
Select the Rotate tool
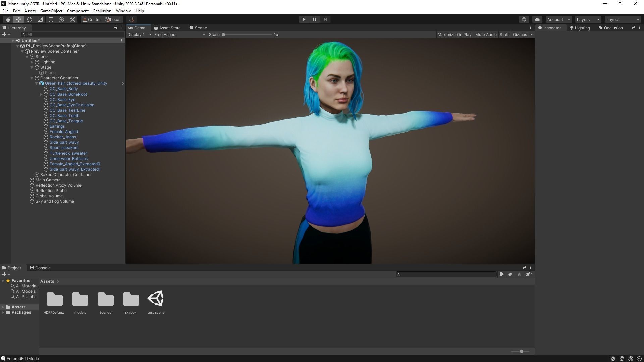click(x=30, y=19)
